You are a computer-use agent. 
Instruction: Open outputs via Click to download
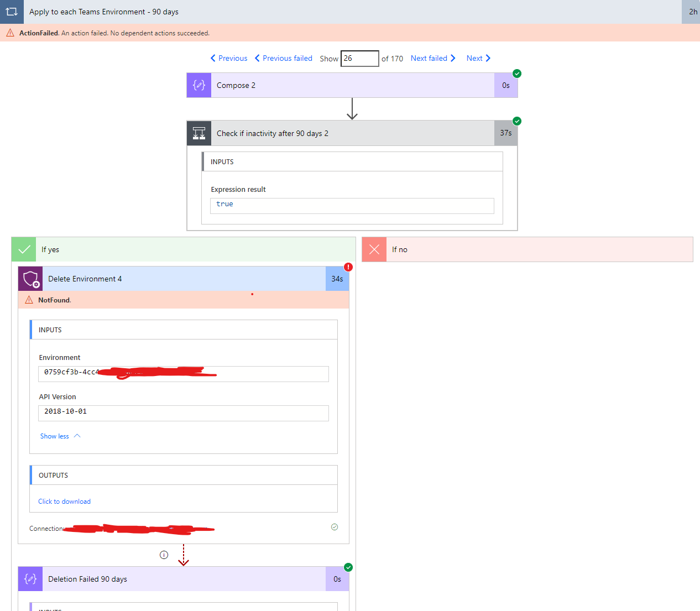coord(64,501)
